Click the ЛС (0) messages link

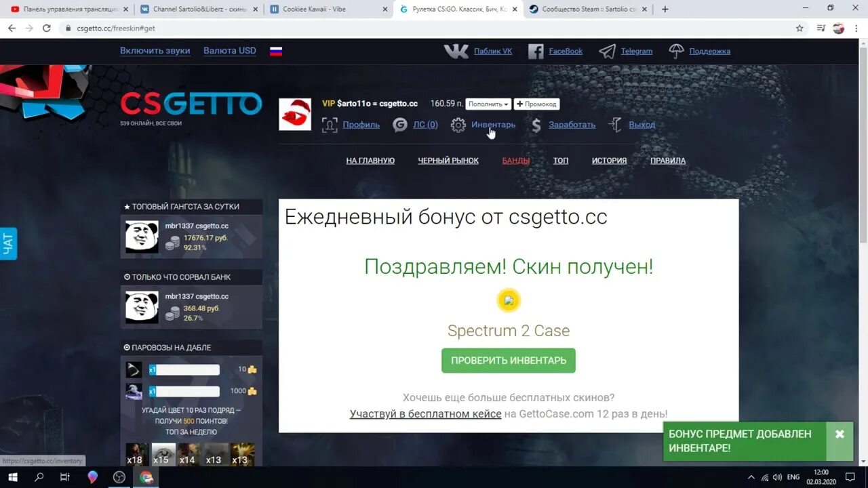[x=425, y=125]
